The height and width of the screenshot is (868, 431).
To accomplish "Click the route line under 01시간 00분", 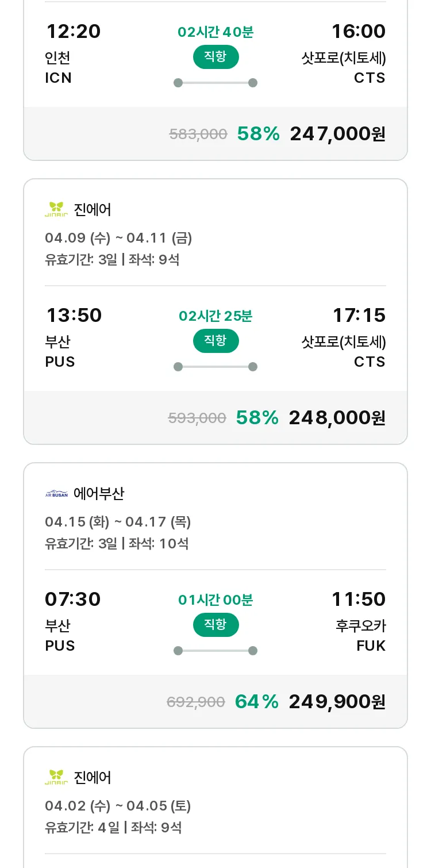I will pos(215,651).
